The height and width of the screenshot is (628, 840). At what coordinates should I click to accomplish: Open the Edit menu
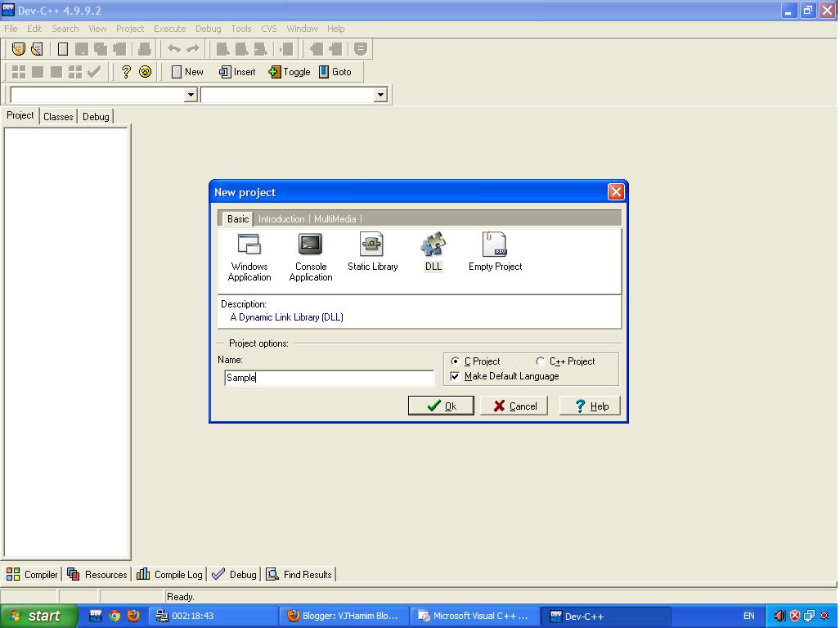pos(34,29)
